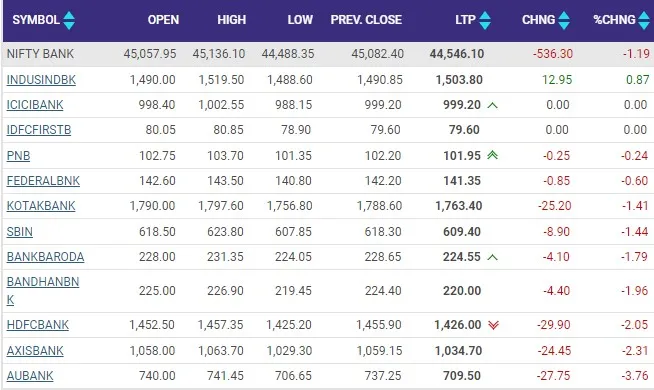Screen dimensions: 654x390
Task: View the BANDHANBNK stock details
Action: click(x=43, y=291)
